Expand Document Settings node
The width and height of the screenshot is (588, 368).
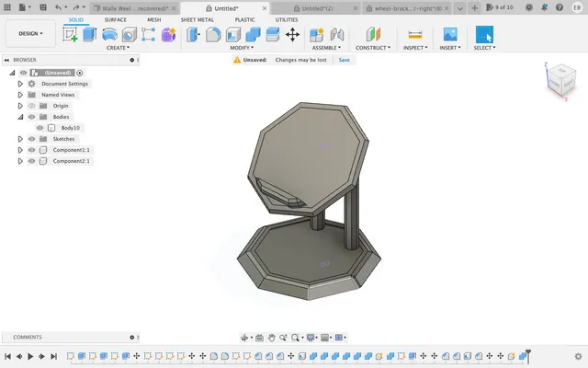[20, 84]
